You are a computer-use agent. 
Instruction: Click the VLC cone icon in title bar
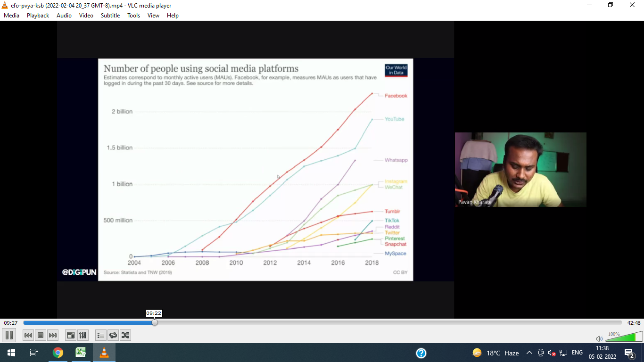tap(5, 5)
